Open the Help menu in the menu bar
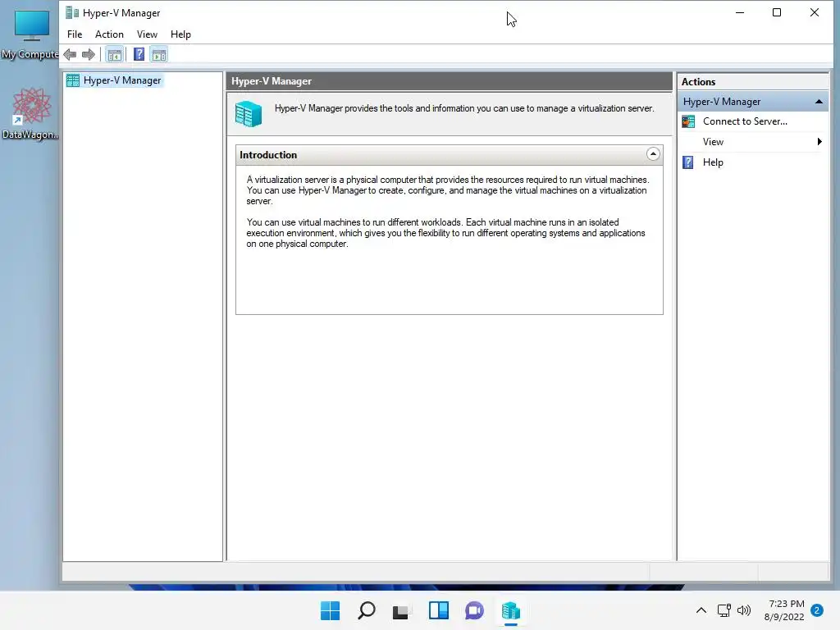 point(180,34)
